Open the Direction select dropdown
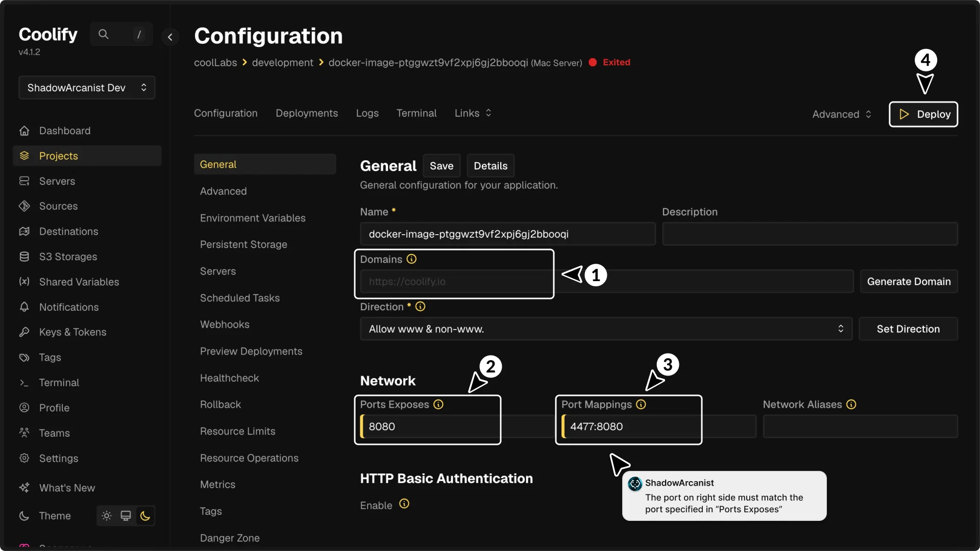Image resolution: width=980 pixels, height=551 pixels. (606, 329)
